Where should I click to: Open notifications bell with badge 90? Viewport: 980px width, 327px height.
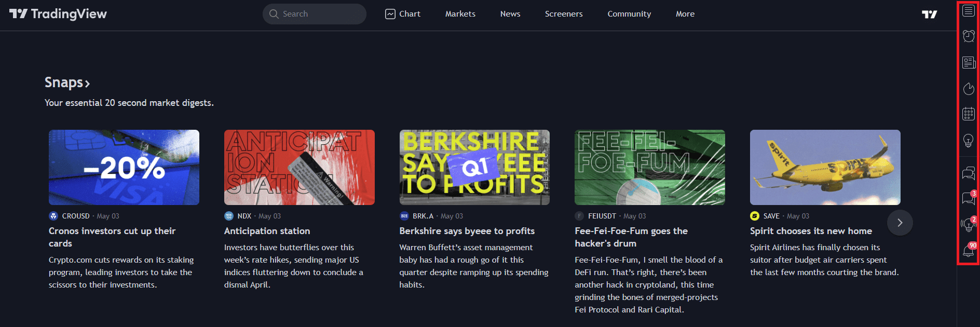point(969,250)
